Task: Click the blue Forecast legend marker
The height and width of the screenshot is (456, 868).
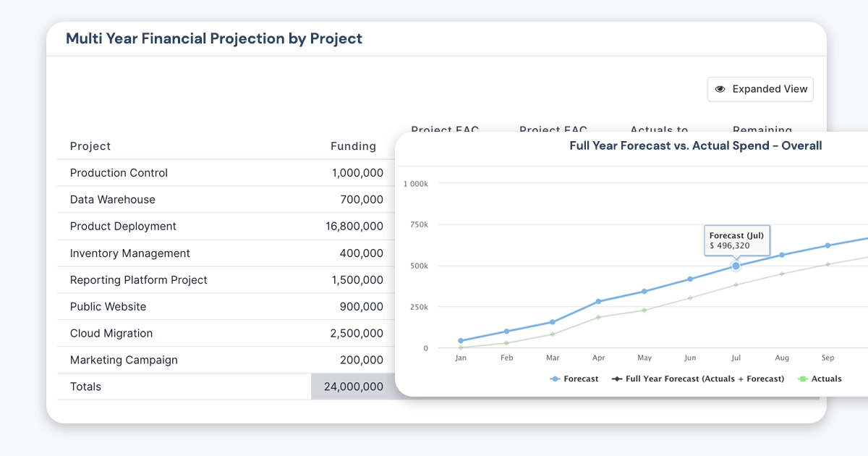Action: tap(553, 379)
